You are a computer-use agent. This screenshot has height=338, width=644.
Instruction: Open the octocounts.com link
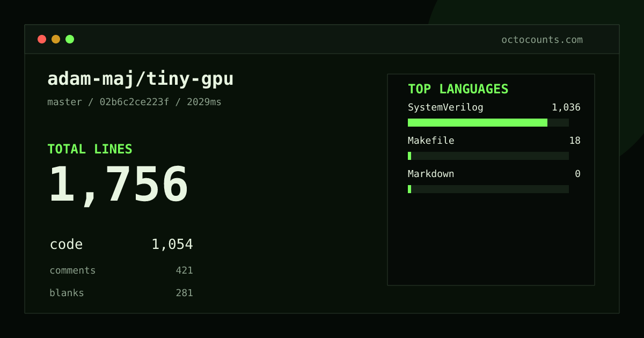542,40
